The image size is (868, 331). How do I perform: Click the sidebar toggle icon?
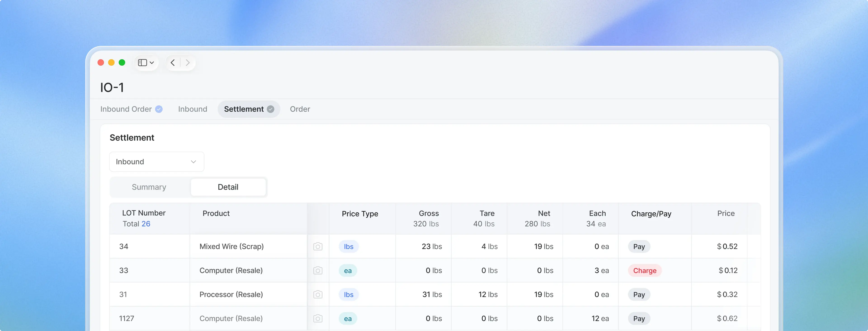tap(142, 63)
